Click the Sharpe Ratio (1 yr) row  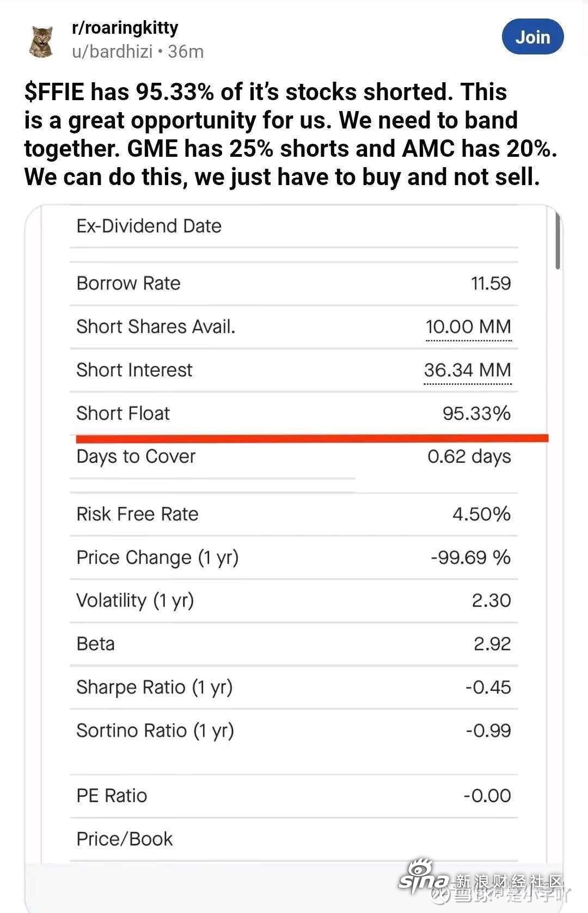(293, 687)
